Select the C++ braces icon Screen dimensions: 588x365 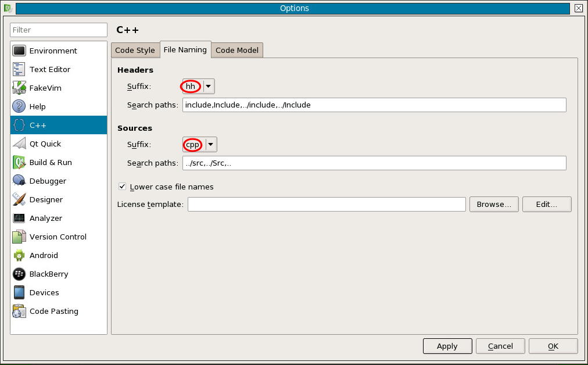pyautogui.click(x=19, y=125)
